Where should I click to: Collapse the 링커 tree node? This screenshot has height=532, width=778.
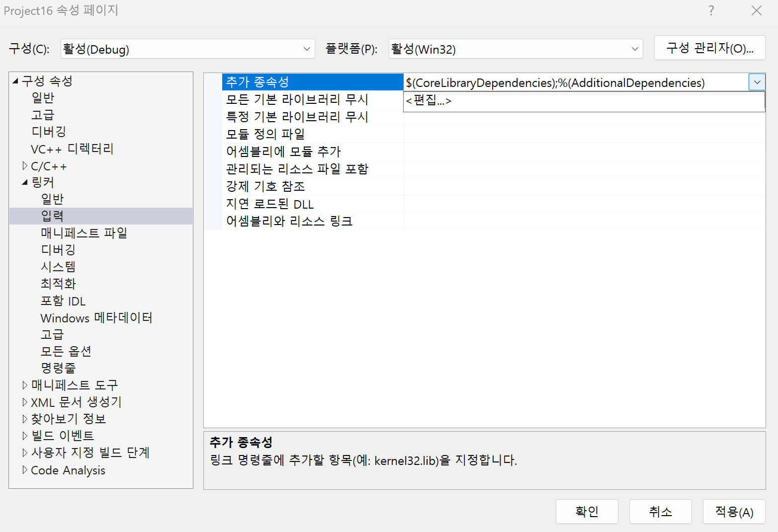25,183
